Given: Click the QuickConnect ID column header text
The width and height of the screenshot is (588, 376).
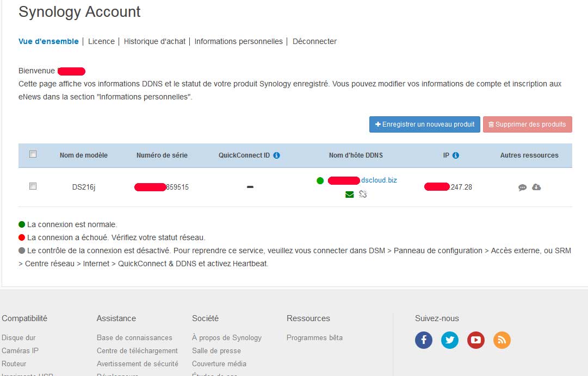Looking at the screenshot, I should click(x=244, y=155).
